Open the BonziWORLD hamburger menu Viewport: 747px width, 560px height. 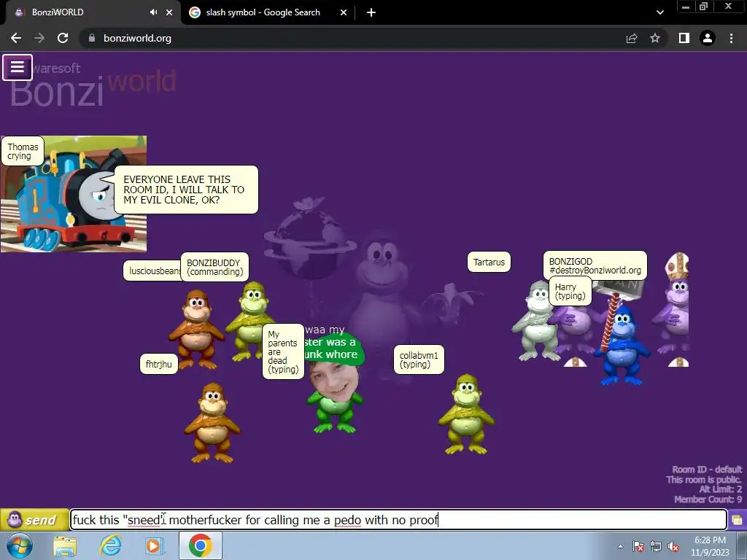pyautogui.click(x=18, y=67)
